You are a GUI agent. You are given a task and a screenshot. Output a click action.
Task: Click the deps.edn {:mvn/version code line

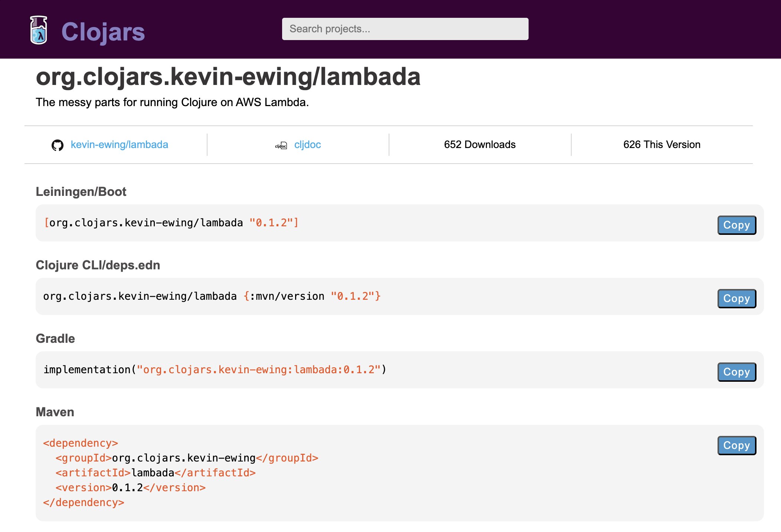212,296
